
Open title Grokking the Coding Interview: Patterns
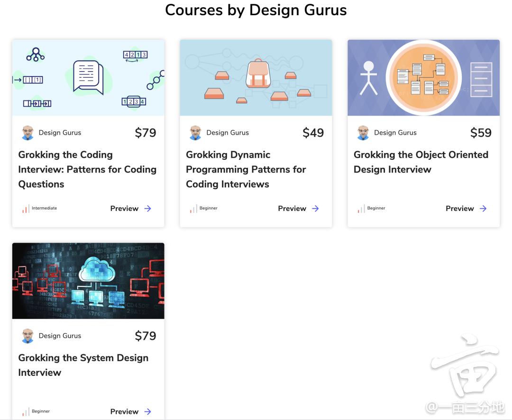coord(87,170)
